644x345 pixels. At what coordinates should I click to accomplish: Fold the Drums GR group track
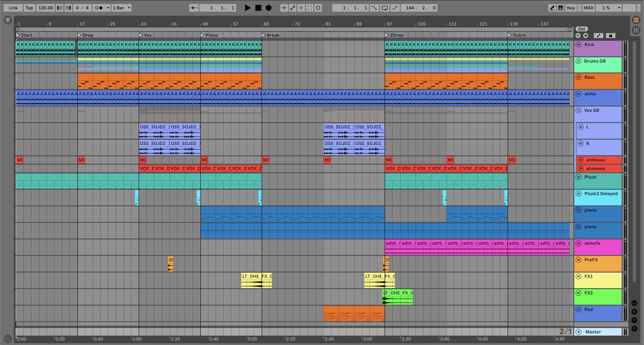click(578, 61)
